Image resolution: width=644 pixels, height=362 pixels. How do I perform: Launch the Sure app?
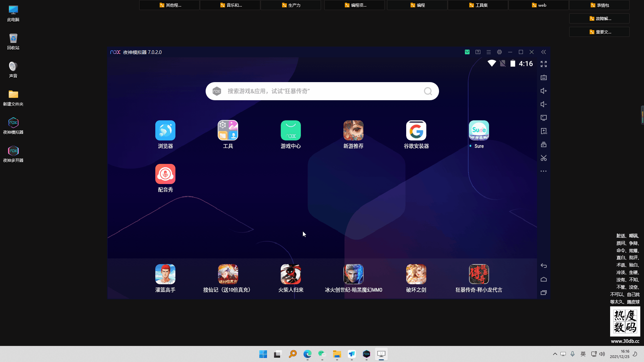[x=479, y=130]
